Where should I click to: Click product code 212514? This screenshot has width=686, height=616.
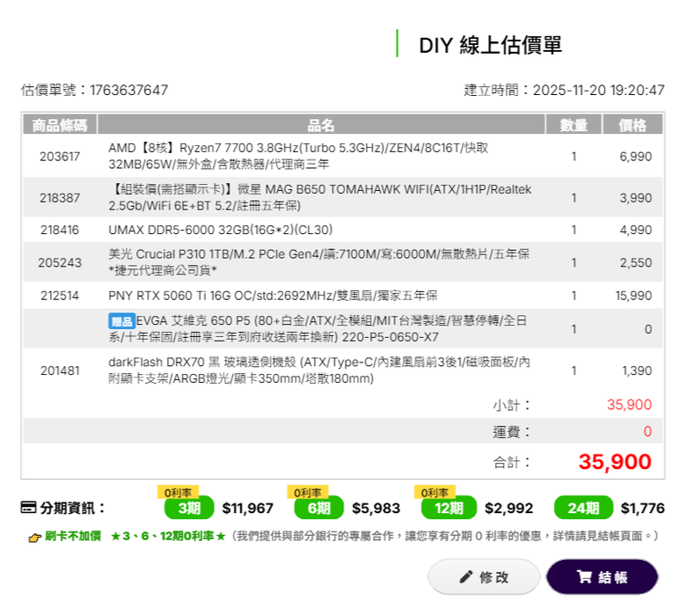60,296
